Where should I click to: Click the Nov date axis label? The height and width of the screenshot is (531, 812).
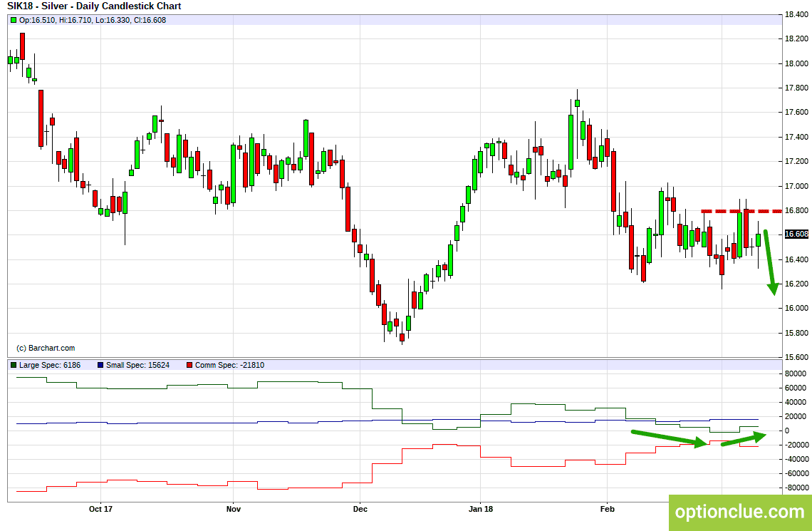click(234, 509)
